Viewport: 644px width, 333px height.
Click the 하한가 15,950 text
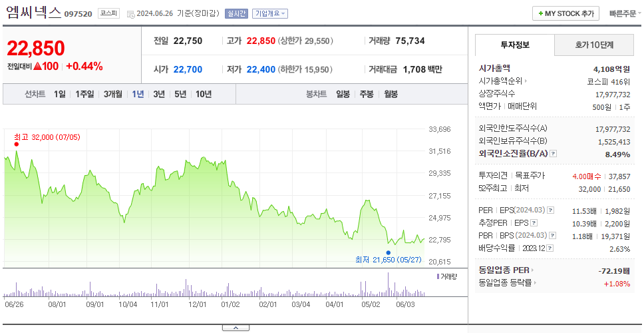tap(306, 69)
